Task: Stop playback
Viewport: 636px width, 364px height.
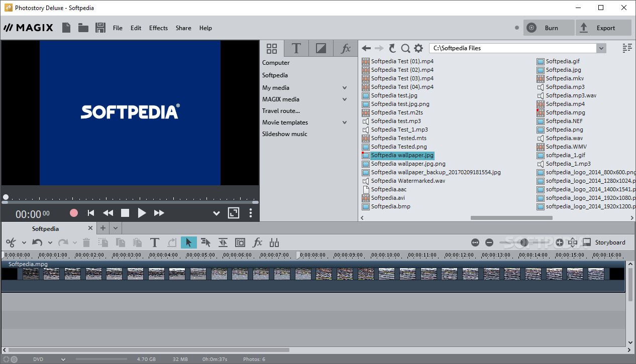Action: pos(125,213)
